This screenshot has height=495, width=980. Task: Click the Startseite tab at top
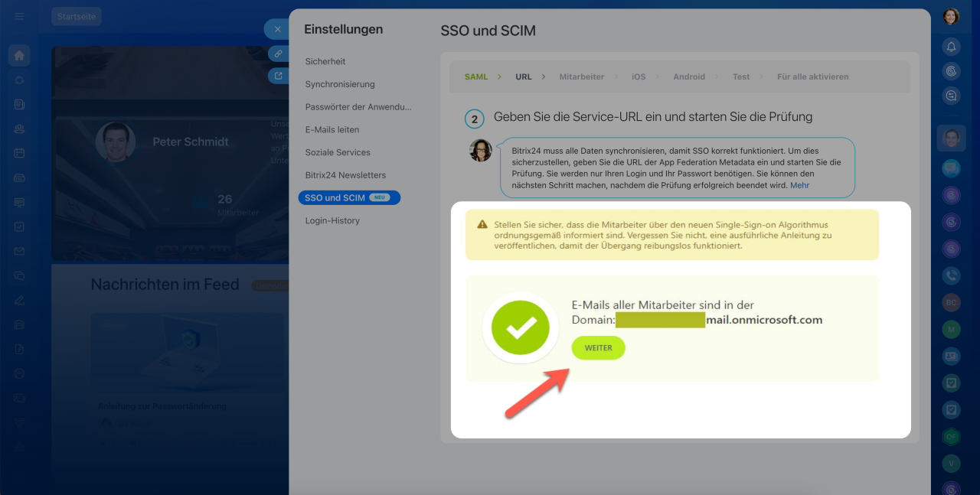point(77,16)
